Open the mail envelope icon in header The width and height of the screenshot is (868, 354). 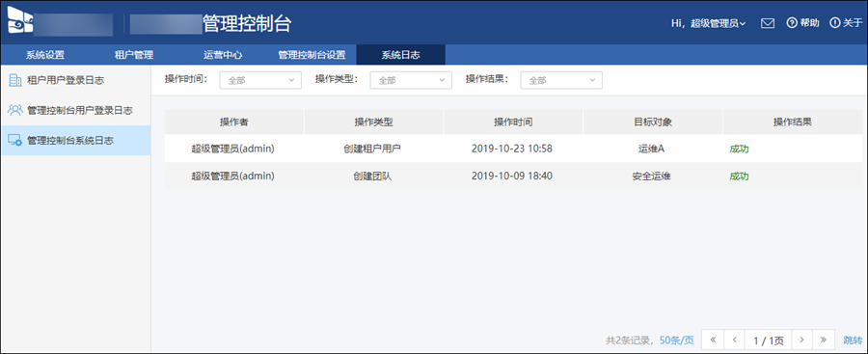(x=768, y=23)
